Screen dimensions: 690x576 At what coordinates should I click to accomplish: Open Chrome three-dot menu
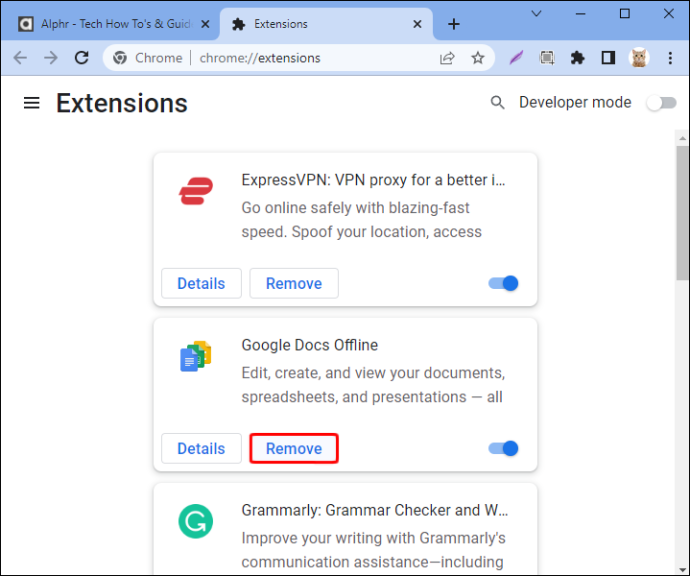click(670, 58)
